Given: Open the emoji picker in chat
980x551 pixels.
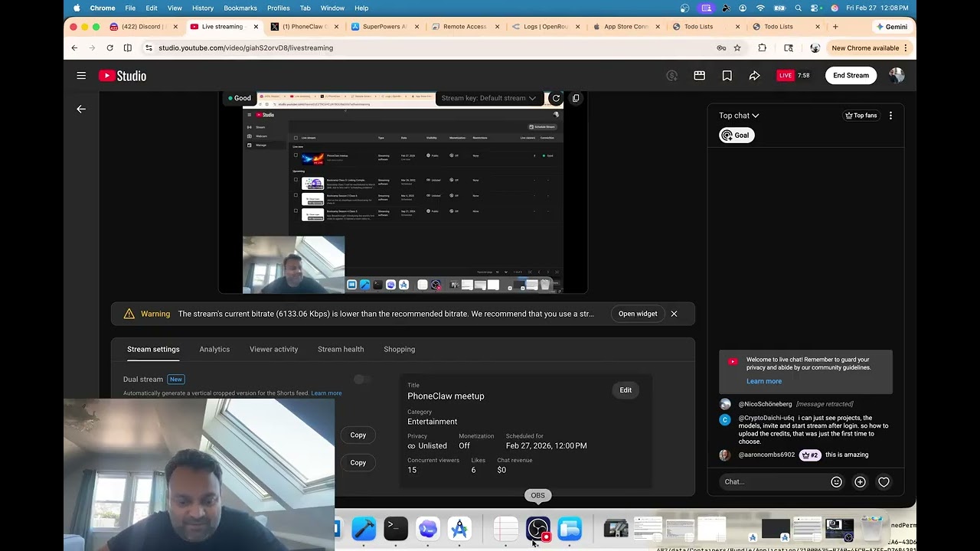Looking at the screenshot, I should click(x=836, y=482).
